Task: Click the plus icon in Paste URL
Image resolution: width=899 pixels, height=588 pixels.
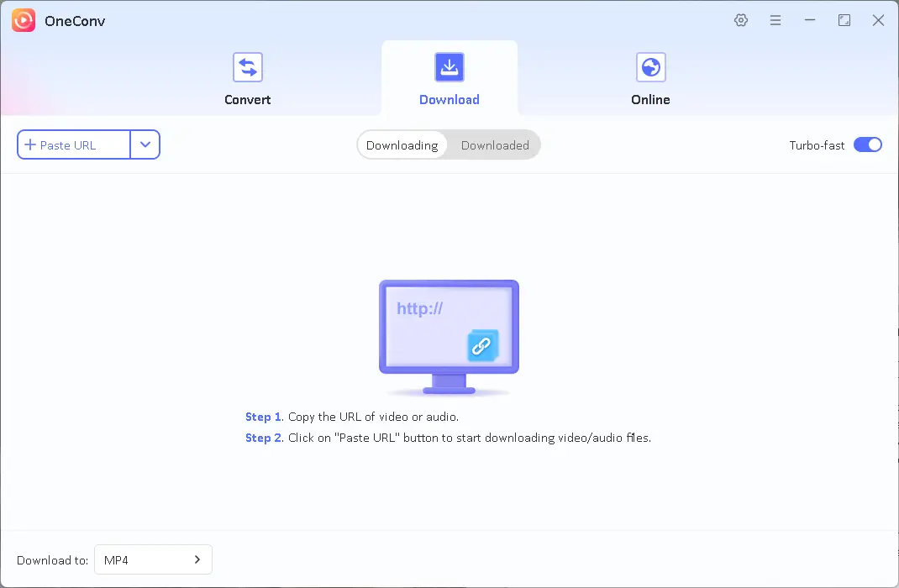Action: [x=30, y=144]
